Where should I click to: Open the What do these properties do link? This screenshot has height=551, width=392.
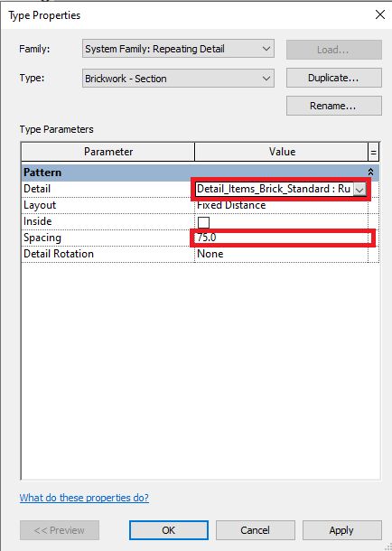click(x=84, y=498)
